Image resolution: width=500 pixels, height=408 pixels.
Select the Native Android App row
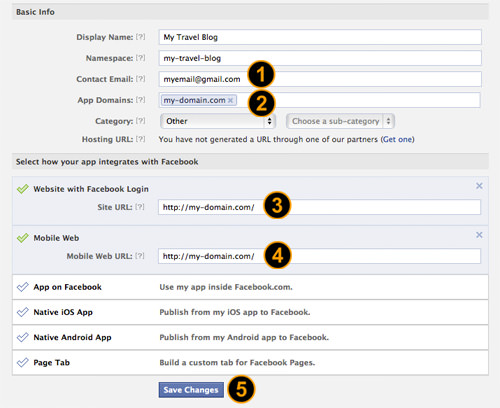(250, 337)
